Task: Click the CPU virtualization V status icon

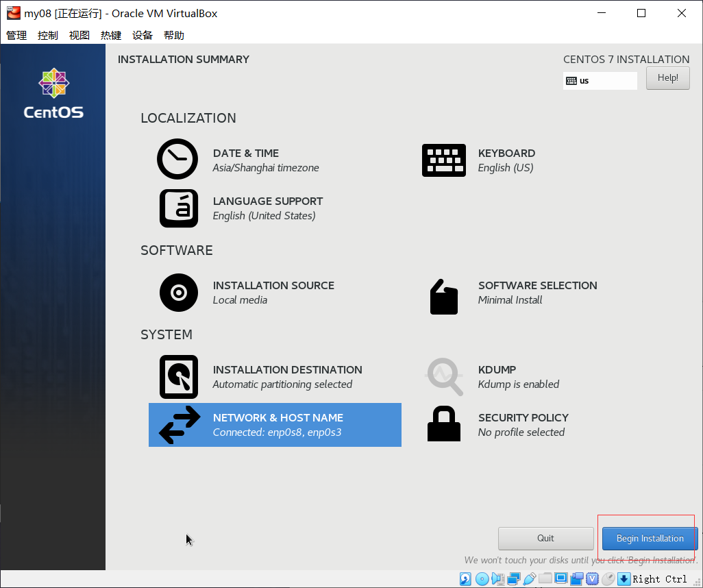Action: tap(592, 579)
